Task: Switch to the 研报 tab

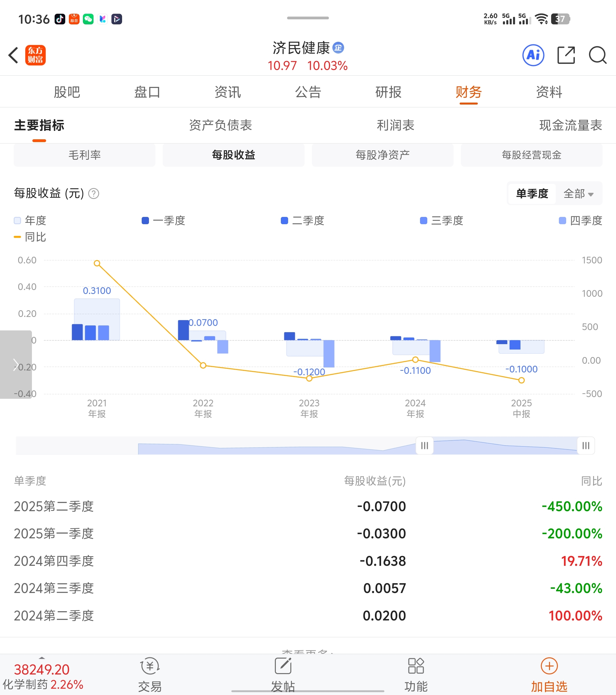Action: [x=388, y=92]
